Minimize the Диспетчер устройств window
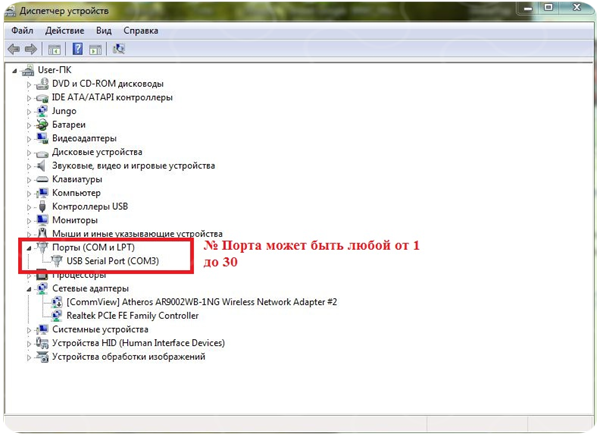 coord(528,8)
